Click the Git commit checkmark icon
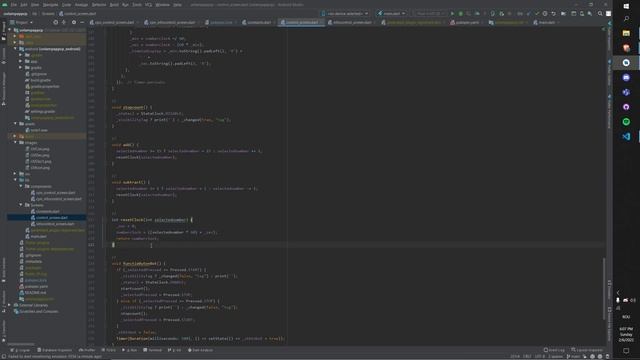The image size is (640, 360). coord(537,13)
